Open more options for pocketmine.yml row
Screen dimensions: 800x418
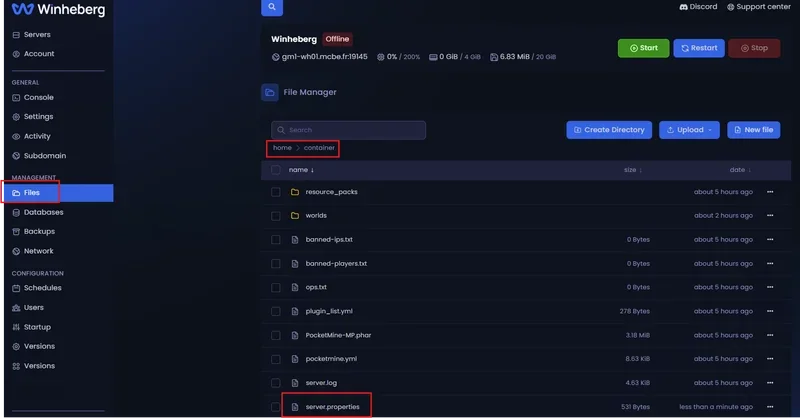click(770, 359)
